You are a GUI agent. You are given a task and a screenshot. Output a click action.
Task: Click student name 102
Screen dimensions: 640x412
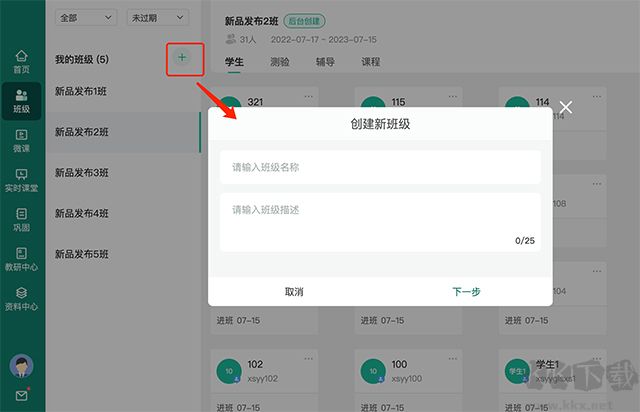[x=255, y=364]
